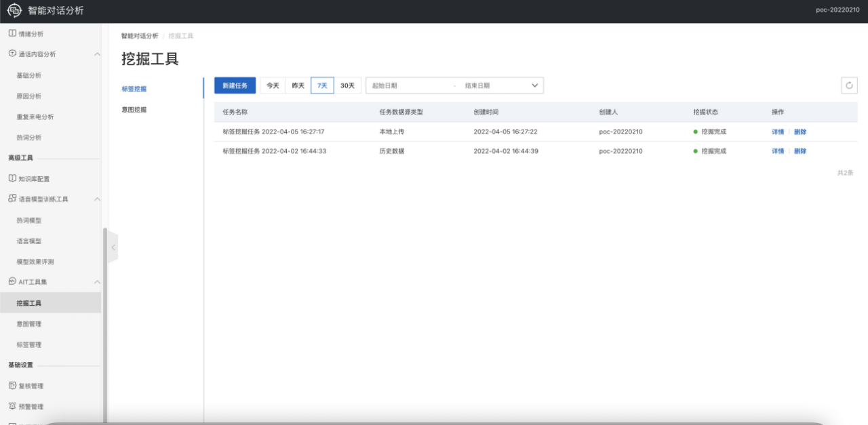Viewport: 868px width, 425px height.
Task: Click the 创建人 column header
Action: [608, 112]
